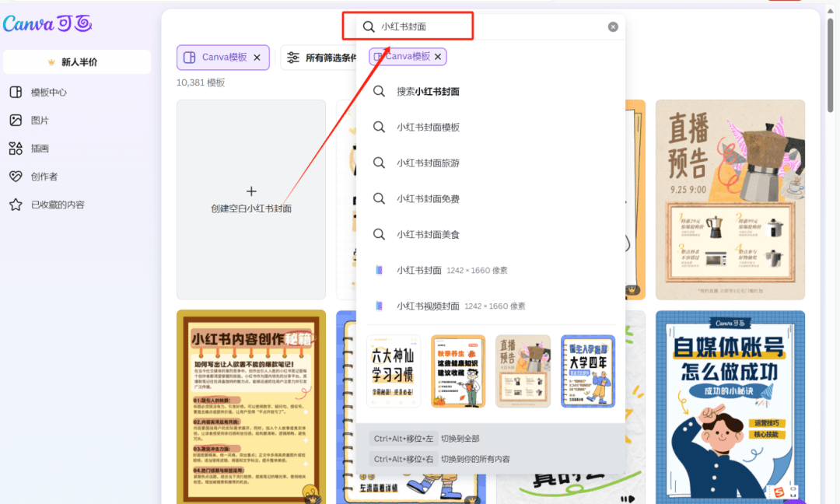Click the Canva模板 filter chip above results
The height and width of the screenshot is (504, 840).
click(223, 58)
